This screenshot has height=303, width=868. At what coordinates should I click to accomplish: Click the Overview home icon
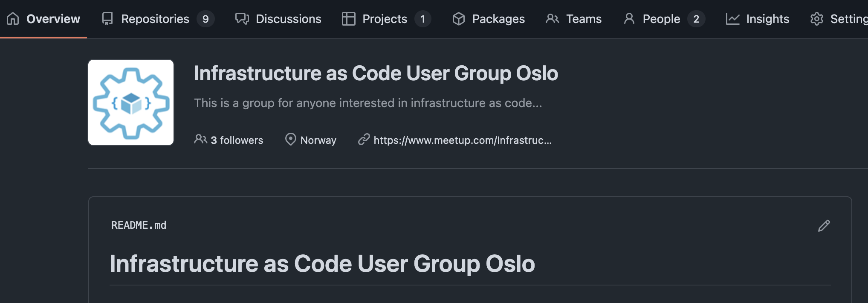[x=13, y=19]
